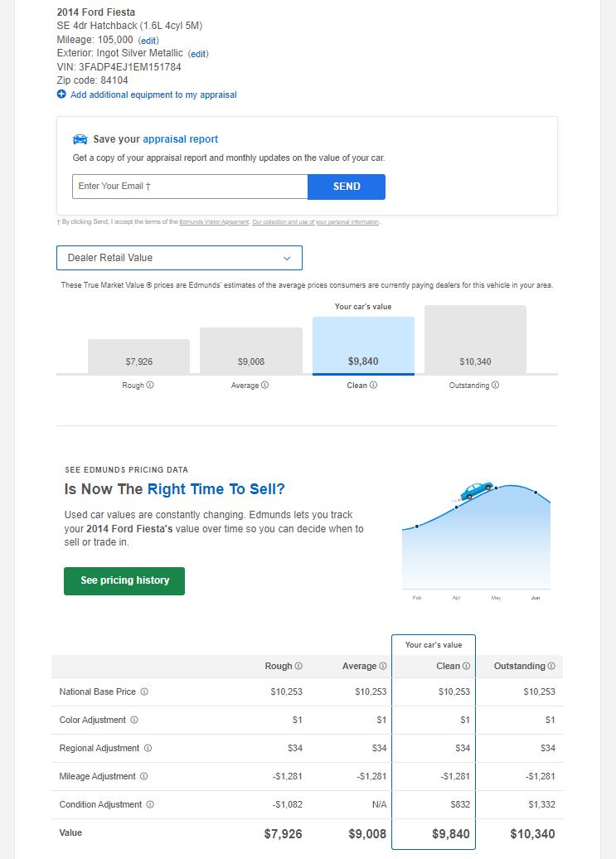The height and width of the screenshot is (859, 616).
Task: Click info icon next to Rough bar label
Action: [x=150, y=386]
